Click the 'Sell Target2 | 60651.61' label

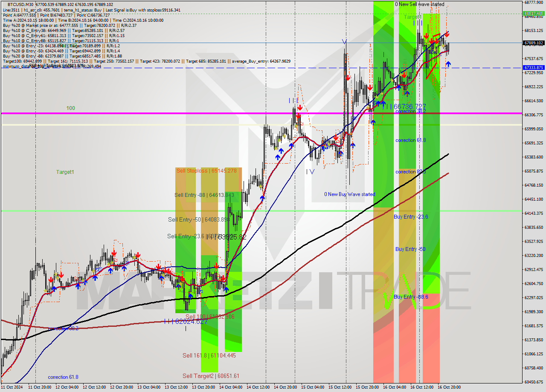coord(211,376)
